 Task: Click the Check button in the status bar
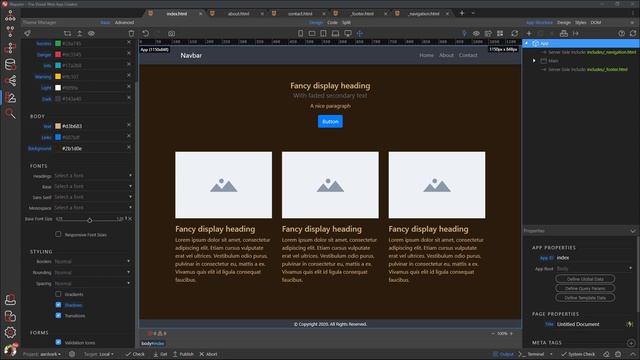pyautogui.click(x=135, y=354)
